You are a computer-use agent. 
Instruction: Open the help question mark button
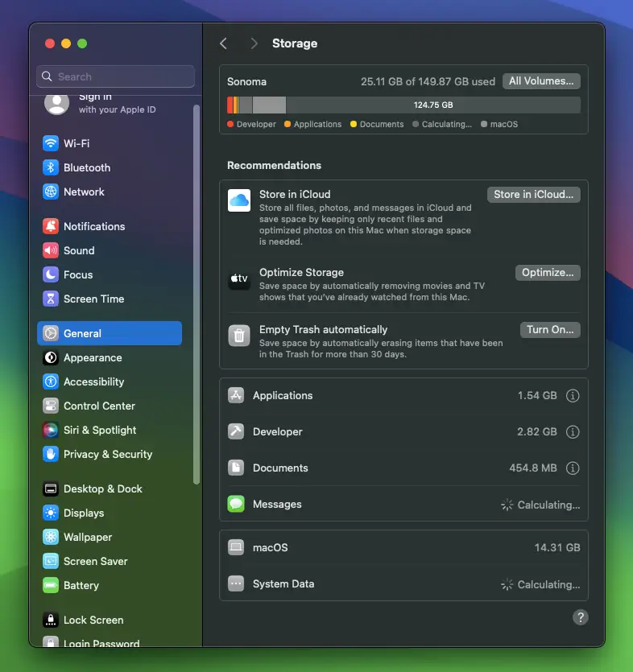coord(580,617)
